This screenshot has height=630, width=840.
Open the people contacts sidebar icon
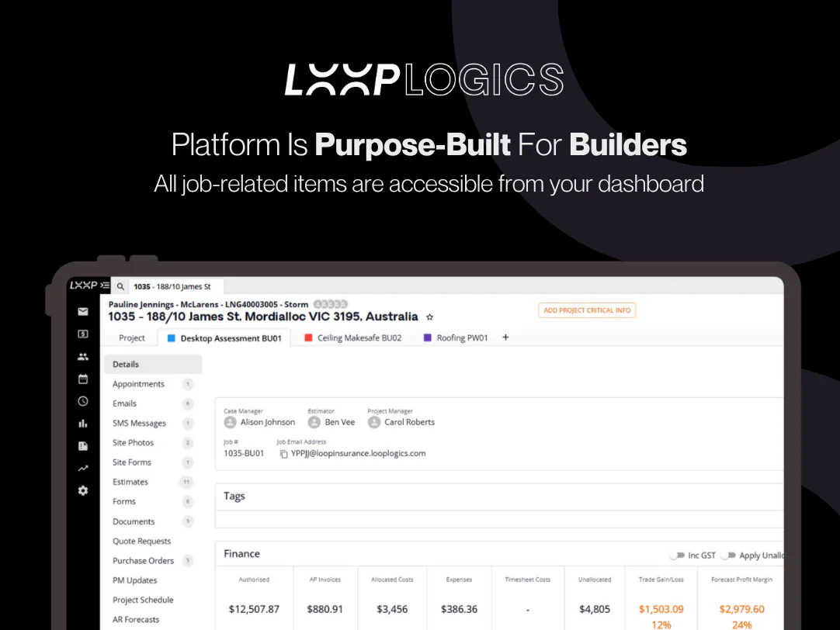[83, 356]
